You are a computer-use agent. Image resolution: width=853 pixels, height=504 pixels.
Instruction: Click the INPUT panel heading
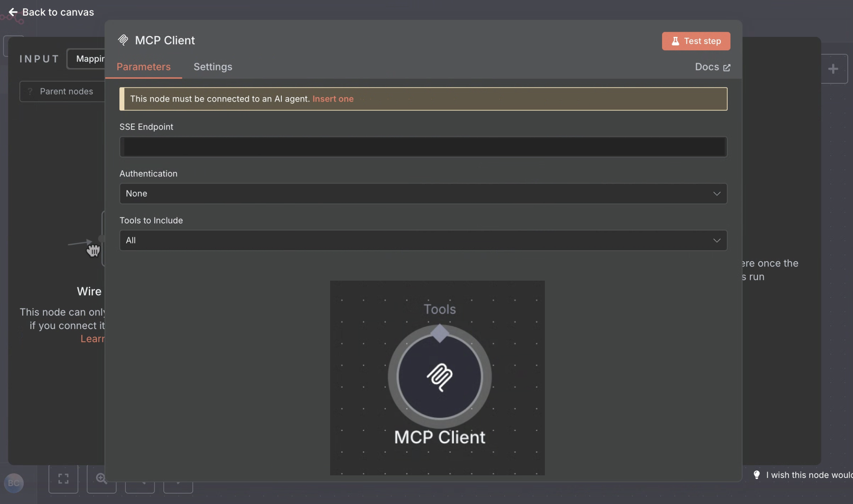coord(39,59)
